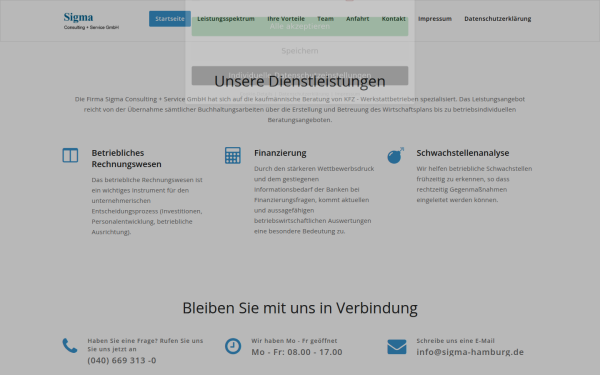
Task: Click the email info@sigma-hamburg.de
Action: coord(470,352)
